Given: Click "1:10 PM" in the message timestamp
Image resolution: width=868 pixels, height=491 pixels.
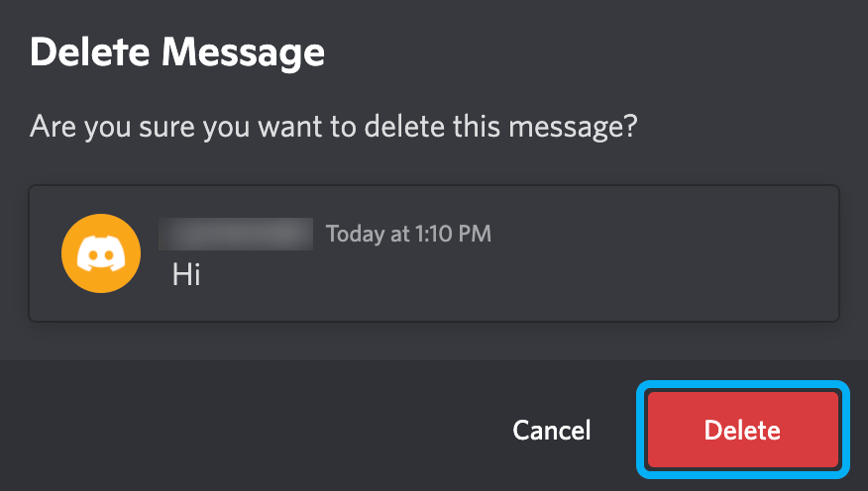Looking at the screenshot, I should click(452, 235).
